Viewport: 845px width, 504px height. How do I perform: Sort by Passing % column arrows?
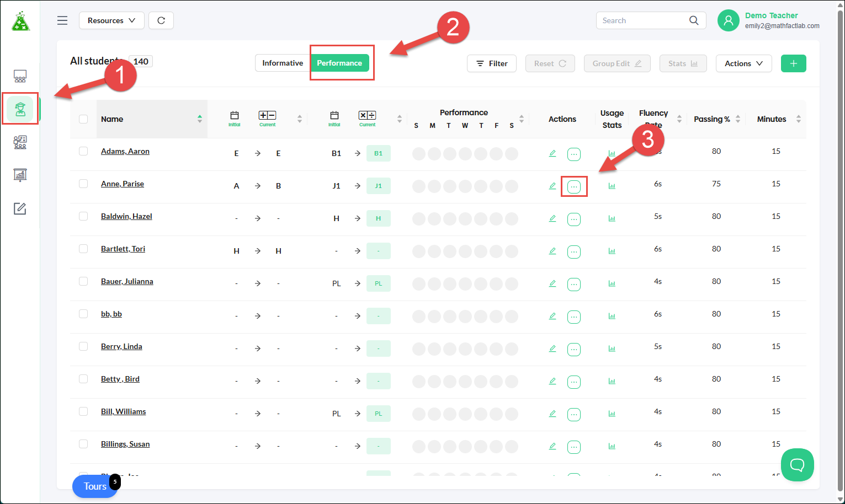pos(738,119)
